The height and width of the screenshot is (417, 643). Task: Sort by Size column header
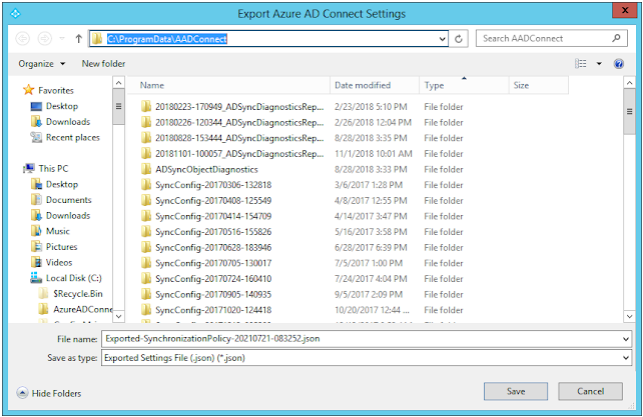[x=539, y=85]
